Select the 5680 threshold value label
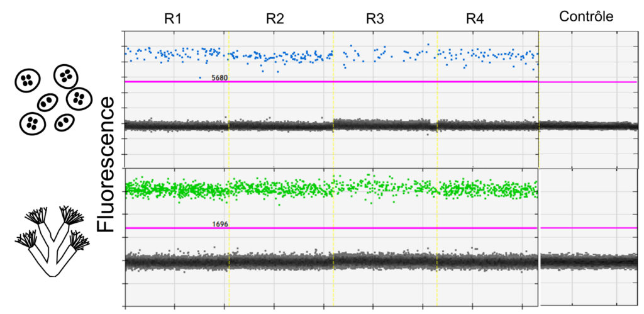 [x=219, y=78]
